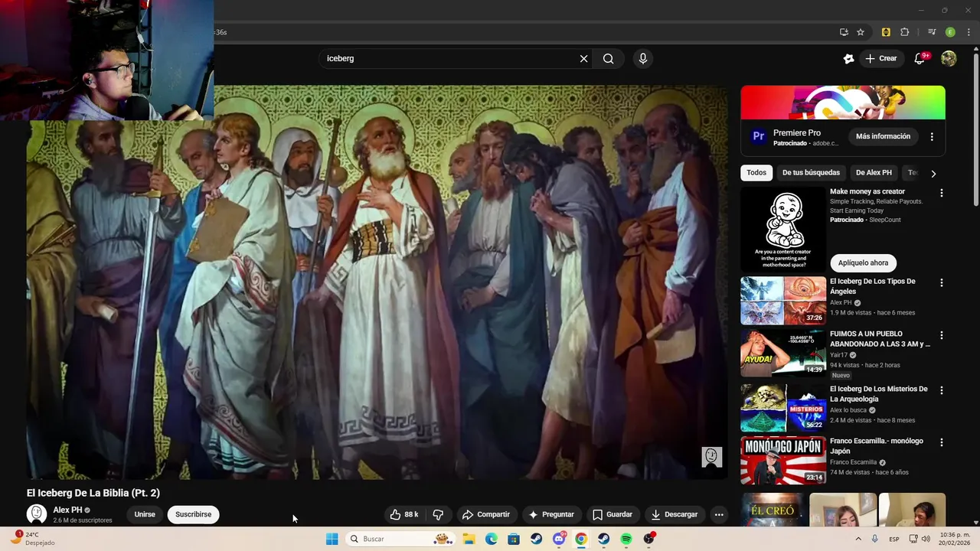Open Alex PH channel name link
This screenshot has width=980, height=551.
[x=67, y=510]
